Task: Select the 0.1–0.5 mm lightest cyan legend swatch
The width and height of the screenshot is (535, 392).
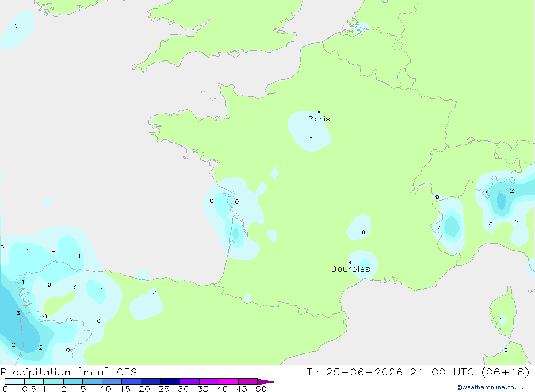Action: pos(14,381)
